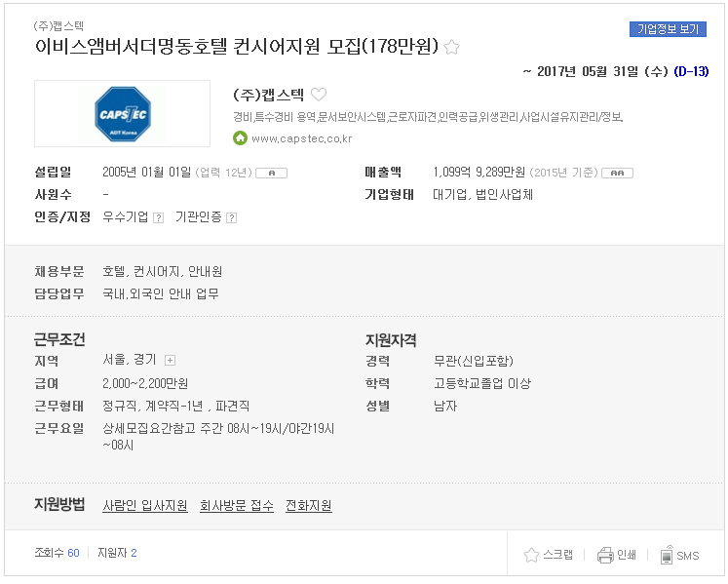Click the 인쇄 printer icon
Image resolution: width=728 pixels, height=584 pixels.
605,555
